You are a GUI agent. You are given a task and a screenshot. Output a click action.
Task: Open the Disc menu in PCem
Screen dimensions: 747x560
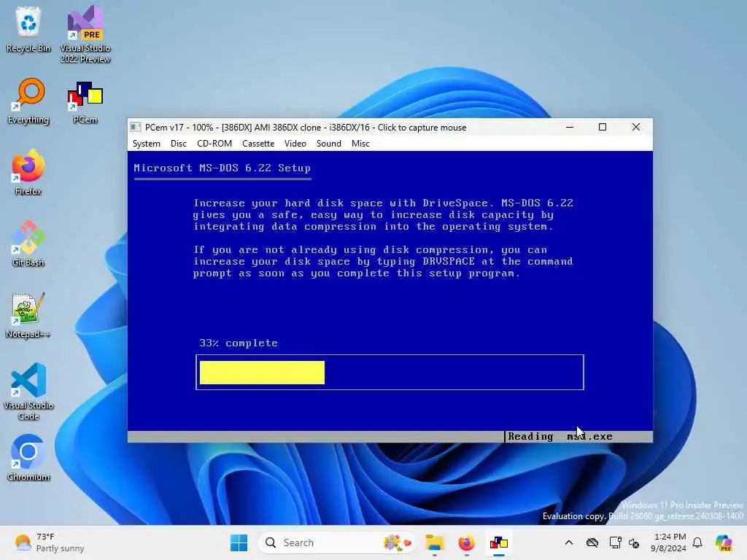point(179,144)
